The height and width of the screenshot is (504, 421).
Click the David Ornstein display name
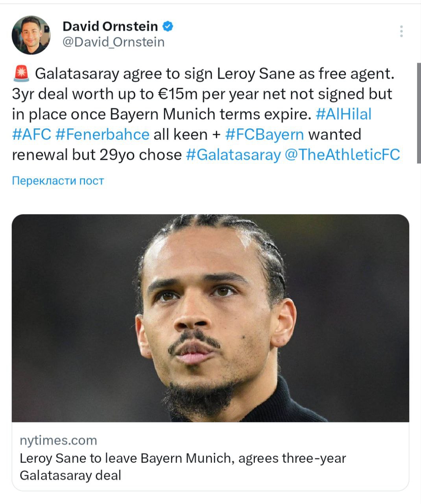[x=110, y=26]
